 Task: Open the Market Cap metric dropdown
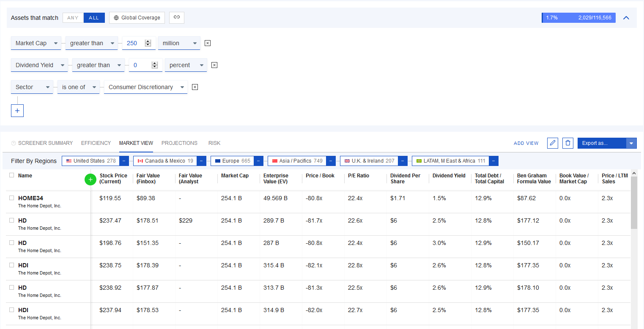click(36, 43)
